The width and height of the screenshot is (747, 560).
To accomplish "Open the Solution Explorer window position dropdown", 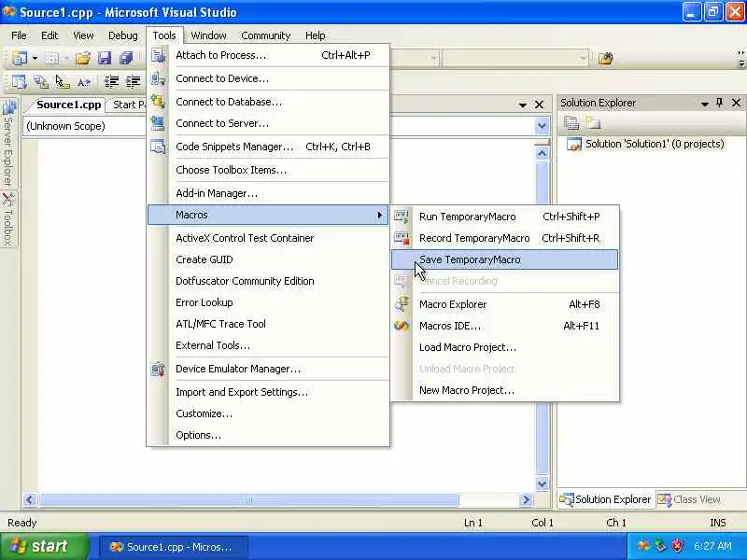I will point(705,104).
